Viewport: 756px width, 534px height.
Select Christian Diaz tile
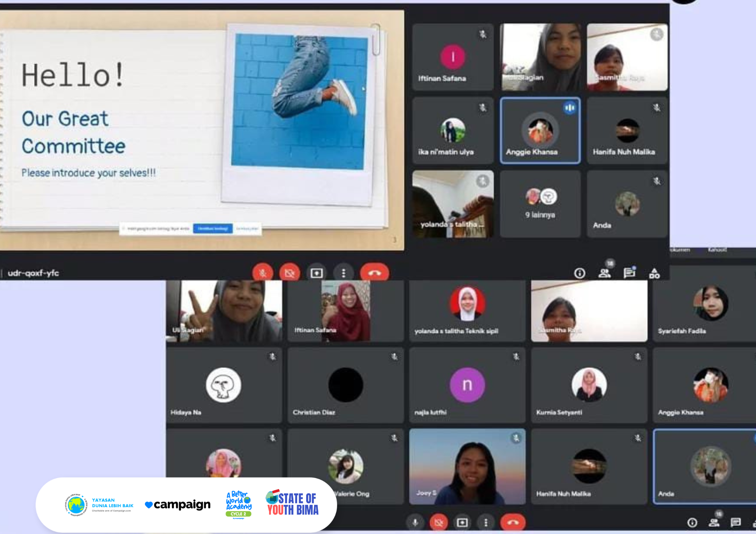click(345, 385)
